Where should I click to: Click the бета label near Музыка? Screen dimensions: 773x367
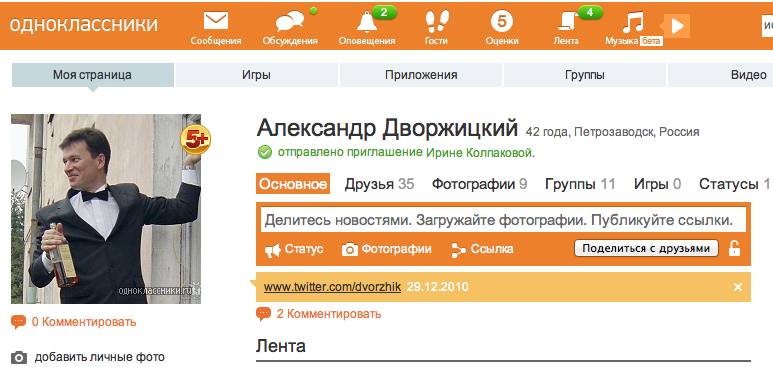[651, 41]
